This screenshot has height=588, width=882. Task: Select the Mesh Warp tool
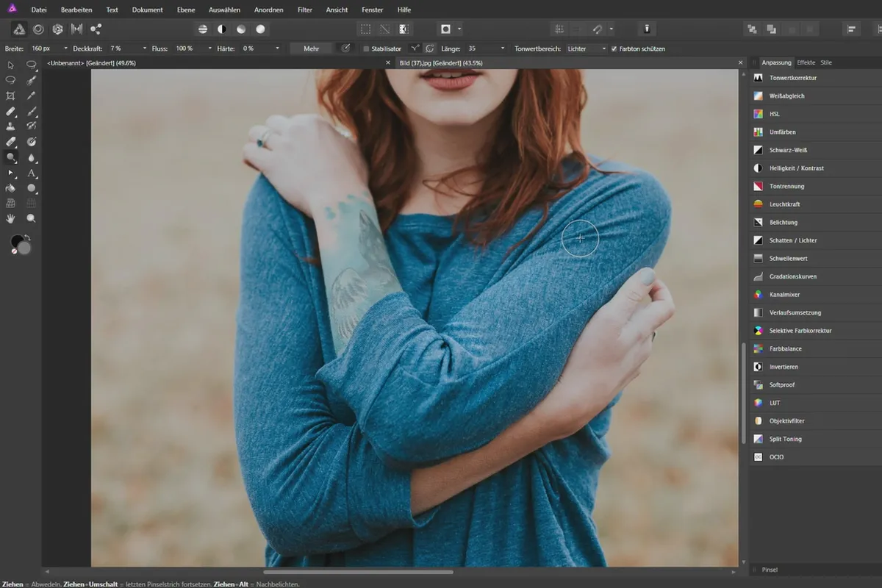(x=11, y=203)
